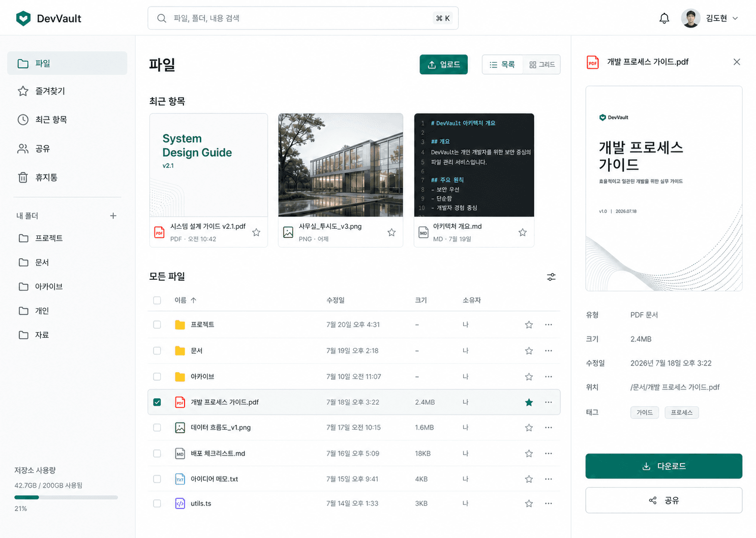Open more options for 개발 프로세스 가이드.pdf

coord(549,402)
